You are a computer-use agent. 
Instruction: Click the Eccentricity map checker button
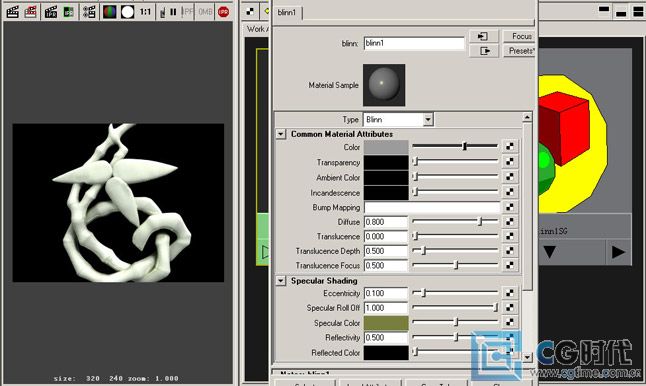pyautogui.click(x=510, y=293)
